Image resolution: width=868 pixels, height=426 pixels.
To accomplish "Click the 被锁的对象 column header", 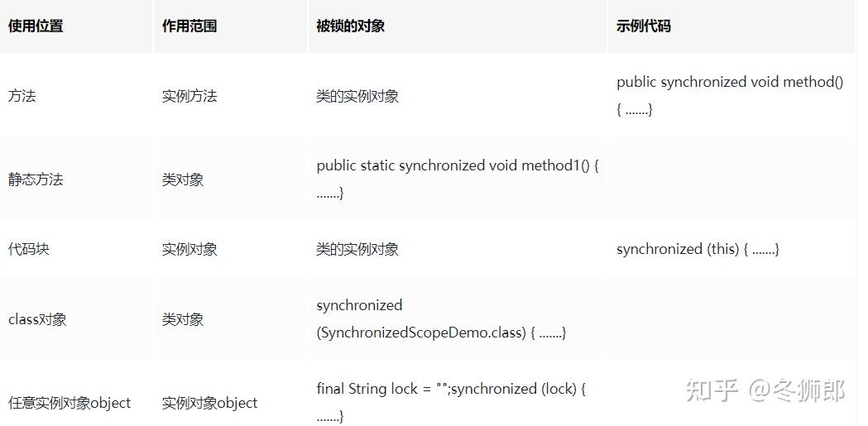I will coord(350,26).
